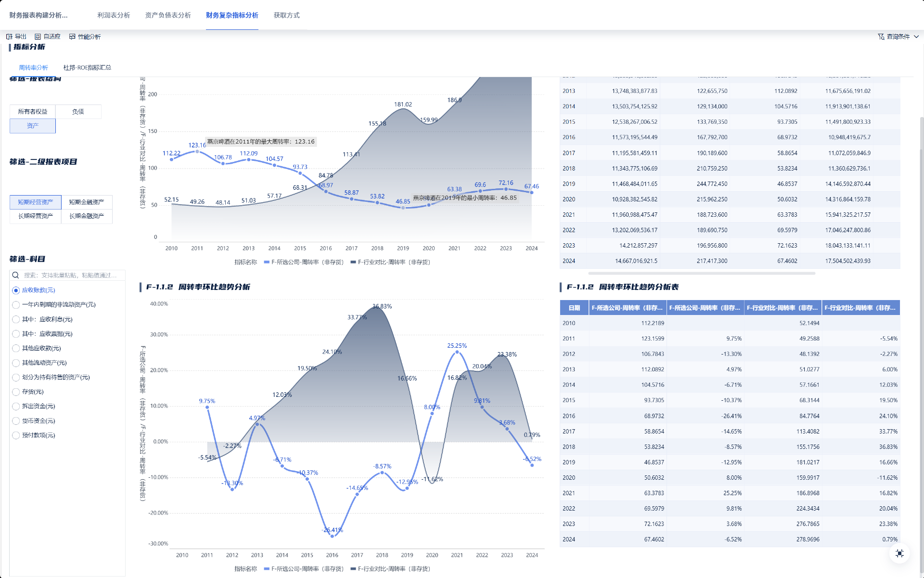Viewport: 924px width, 578px height.
Task: Click the export (导出) icon
Action: point(9,37)
